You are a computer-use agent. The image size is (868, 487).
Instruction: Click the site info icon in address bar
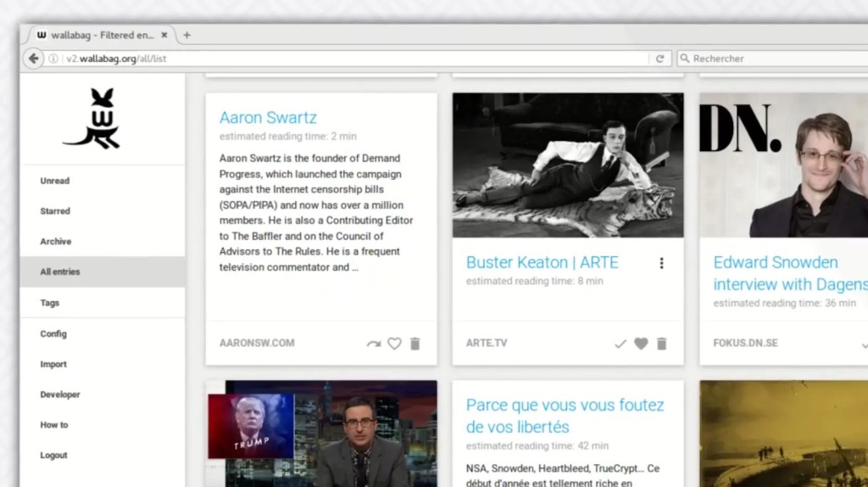coord(53,59)
